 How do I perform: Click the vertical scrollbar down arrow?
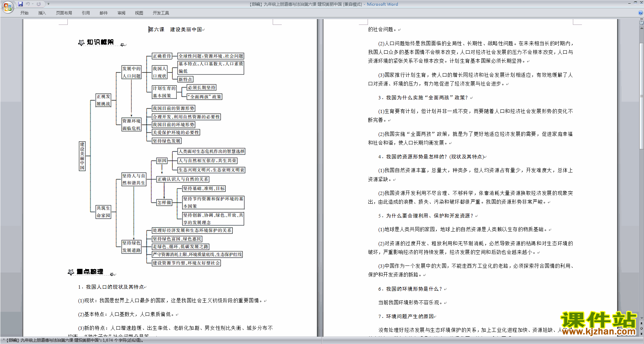pyautogui.click(x=642, y=318)
